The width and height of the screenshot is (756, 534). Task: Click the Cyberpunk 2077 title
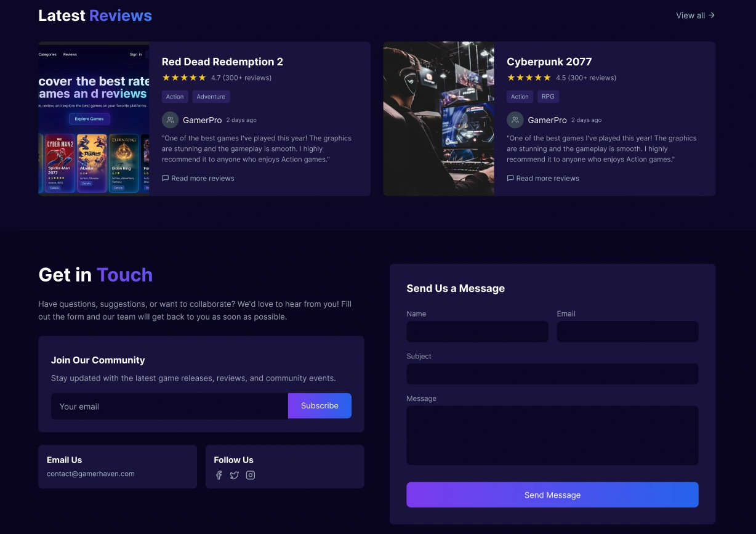[x=549, y=62]
